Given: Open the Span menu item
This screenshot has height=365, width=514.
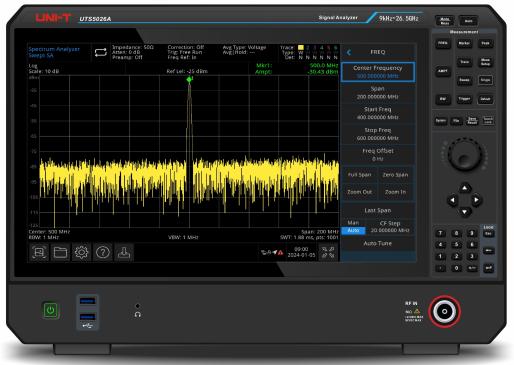Looking at the screenshot, I should [x=378, y=93].
